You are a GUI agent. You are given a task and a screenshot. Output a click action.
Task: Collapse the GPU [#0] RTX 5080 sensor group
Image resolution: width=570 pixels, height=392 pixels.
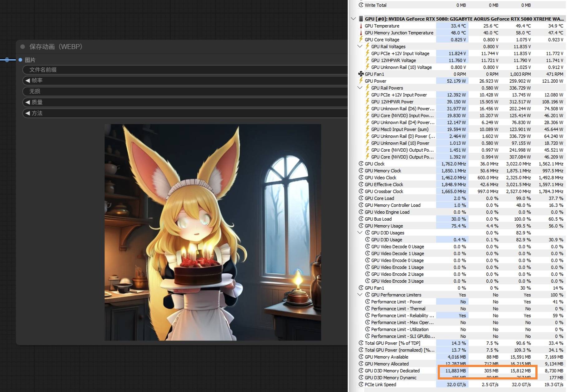click(x=353, y=19)
